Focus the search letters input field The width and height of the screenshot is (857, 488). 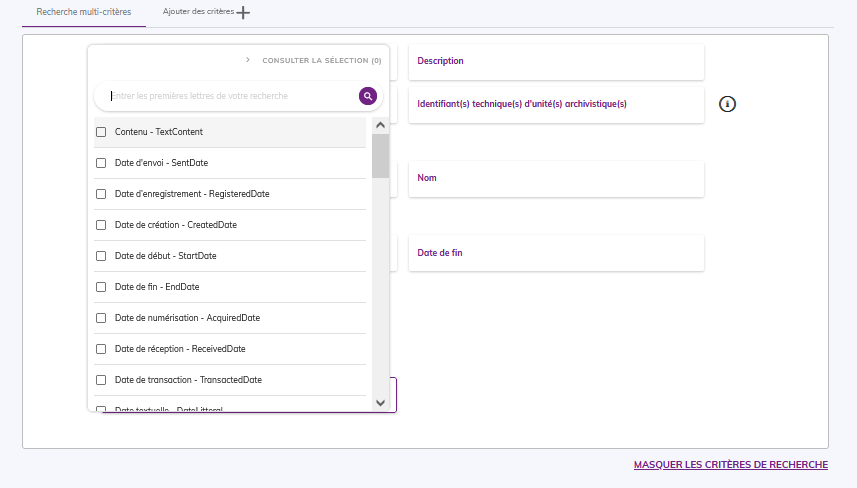230,96
